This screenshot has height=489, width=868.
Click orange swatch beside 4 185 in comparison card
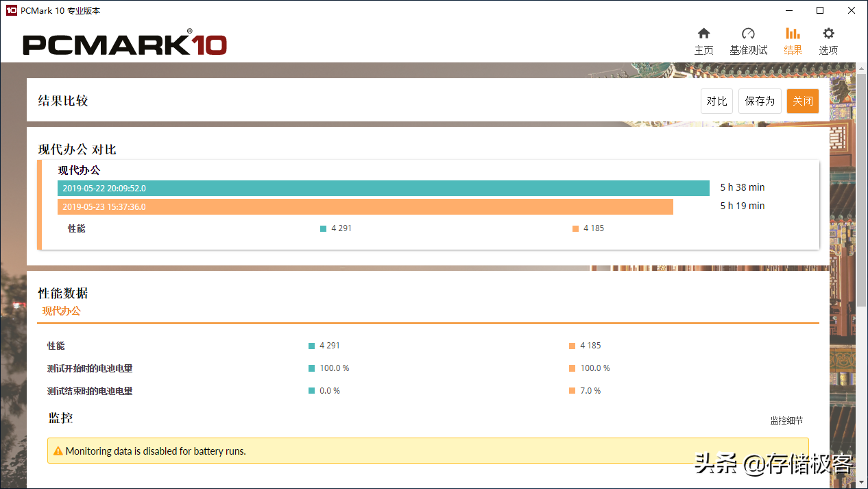(575, 229)
